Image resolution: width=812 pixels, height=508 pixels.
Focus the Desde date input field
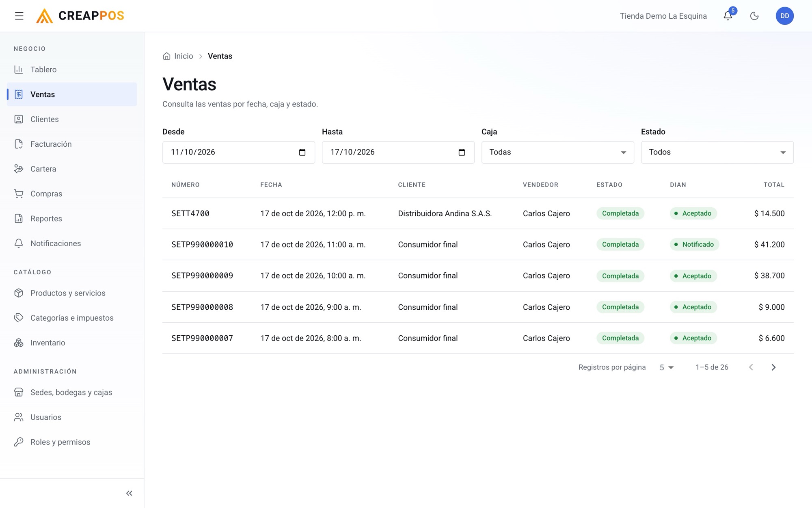click(238, 152)
